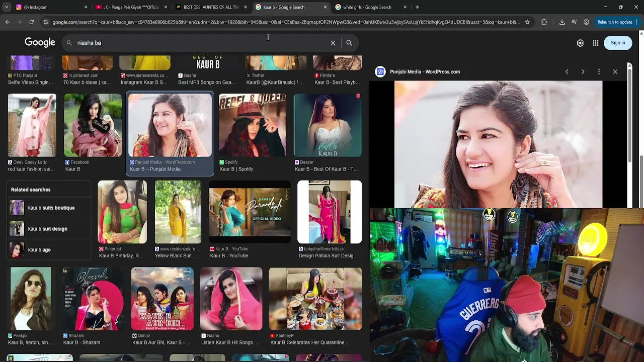This screenshot has height=362, width=644.
Task: Open Kaur B - Shazam image result
Action: [93, 299]
